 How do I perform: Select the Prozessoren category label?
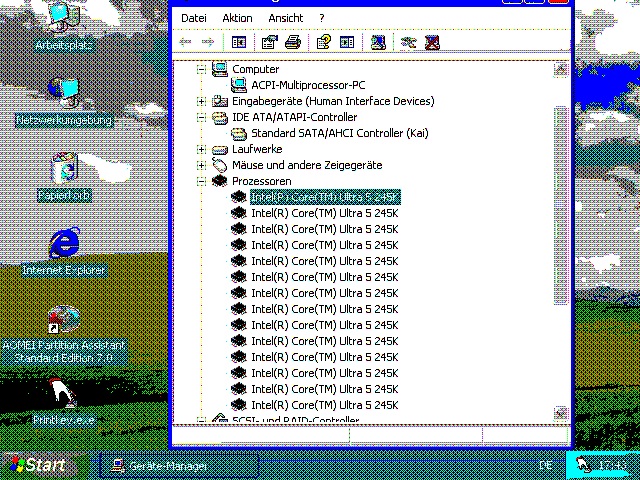[262, 181]
